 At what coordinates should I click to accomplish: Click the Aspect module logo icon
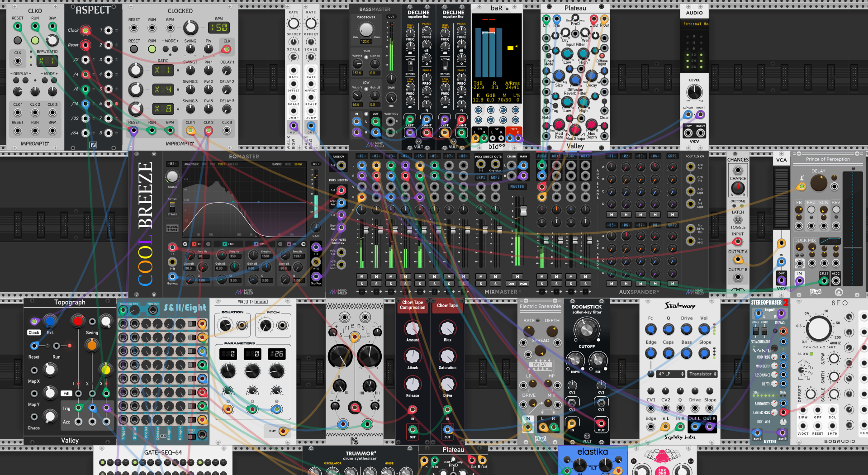coord(93,145)
